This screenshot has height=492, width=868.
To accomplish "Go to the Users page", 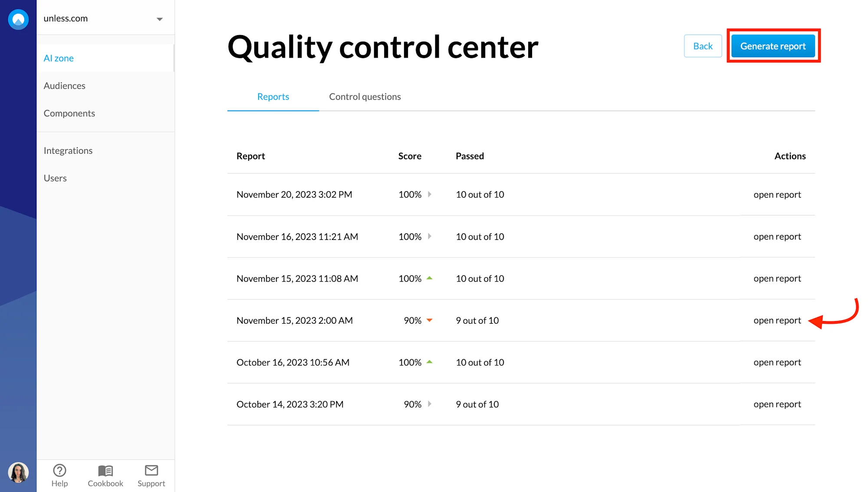I will 55,178.
